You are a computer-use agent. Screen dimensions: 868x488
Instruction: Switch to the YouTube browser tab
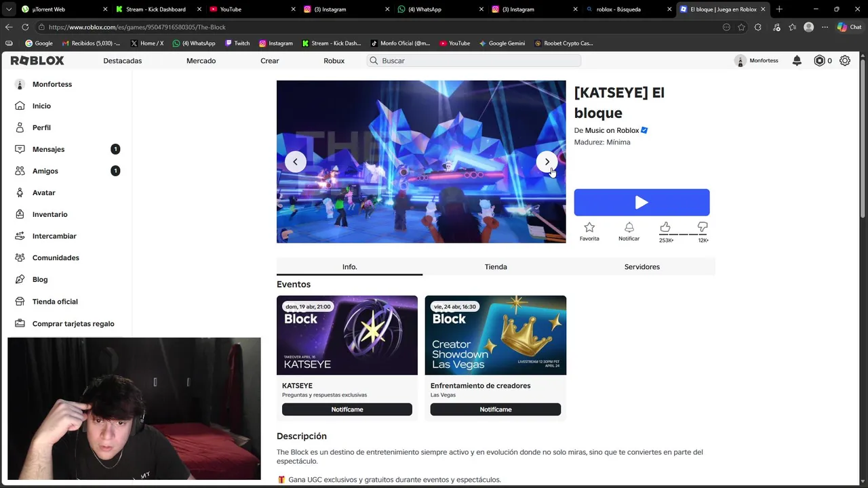click(x=252, y=9)
